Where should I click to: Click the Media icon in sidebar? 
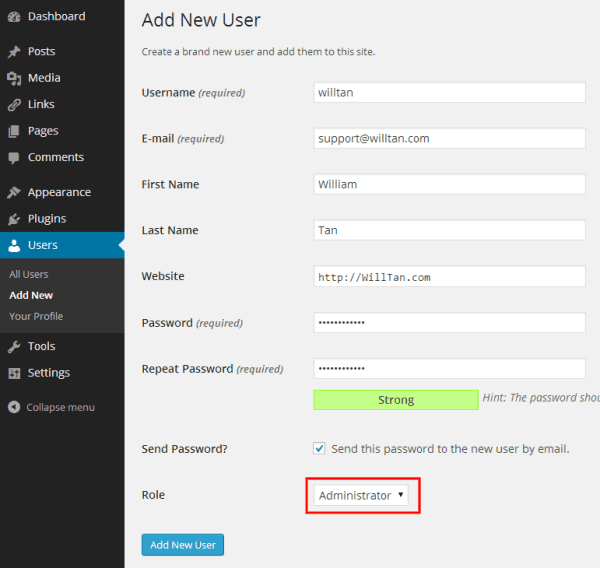[x=14, y=78]
